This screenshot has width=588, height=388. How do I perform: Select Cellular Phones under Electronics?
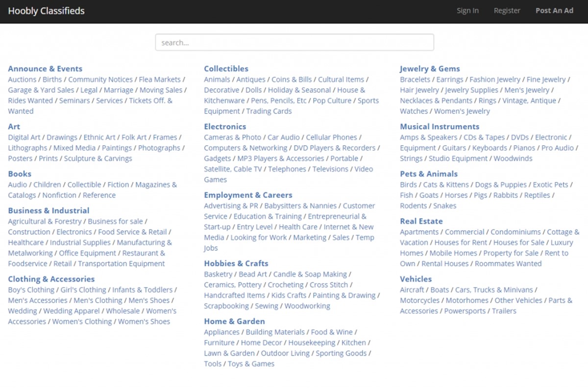click(332, 137)
